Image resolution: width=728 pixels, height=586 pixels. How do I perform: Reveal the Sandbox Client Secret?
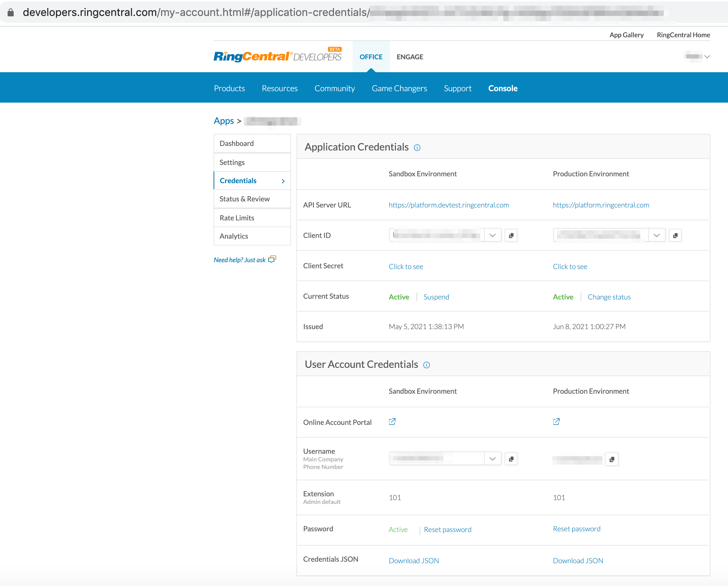406,266
